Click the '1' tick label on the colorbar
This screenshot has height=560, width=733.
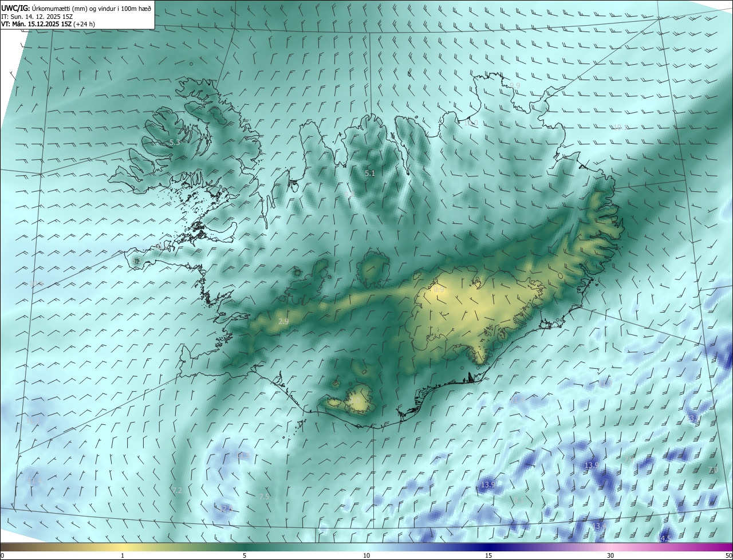pos(123,555)
